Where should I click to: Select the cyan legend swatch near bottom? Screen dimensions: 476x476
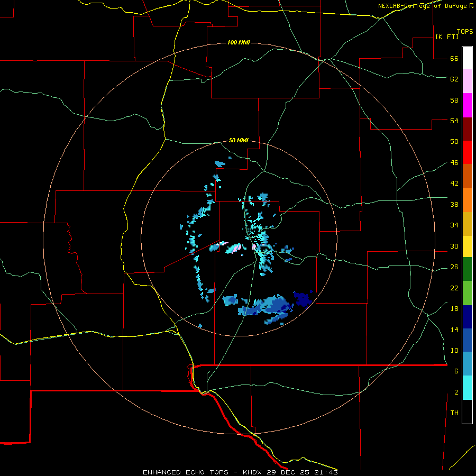467,388
